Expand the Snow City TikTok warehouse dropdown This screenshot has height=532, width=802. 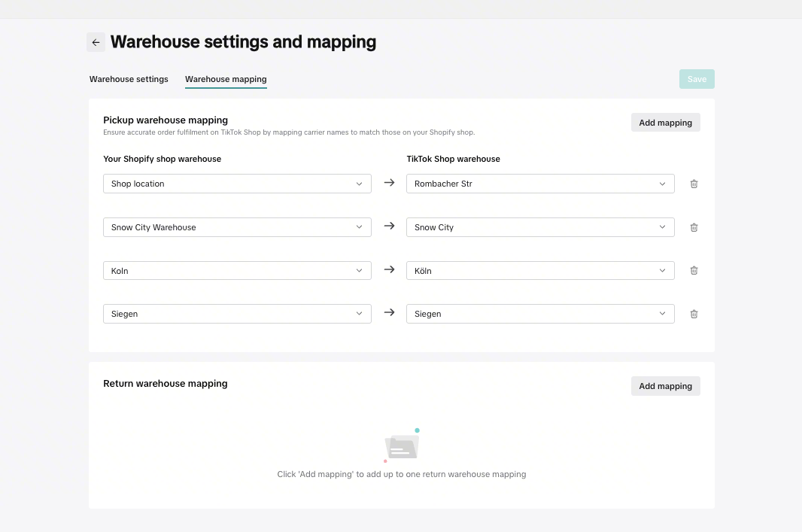pos(540,227)
